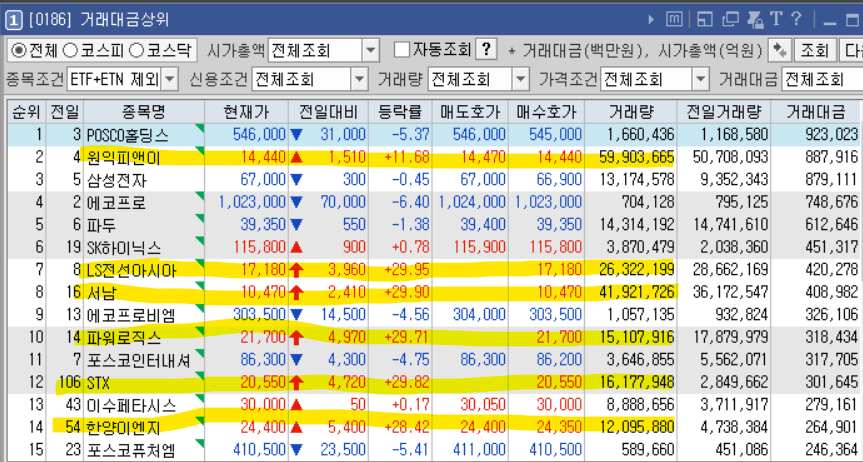
Task: Select the 전체 market radio button
Action: pos(35,51)
